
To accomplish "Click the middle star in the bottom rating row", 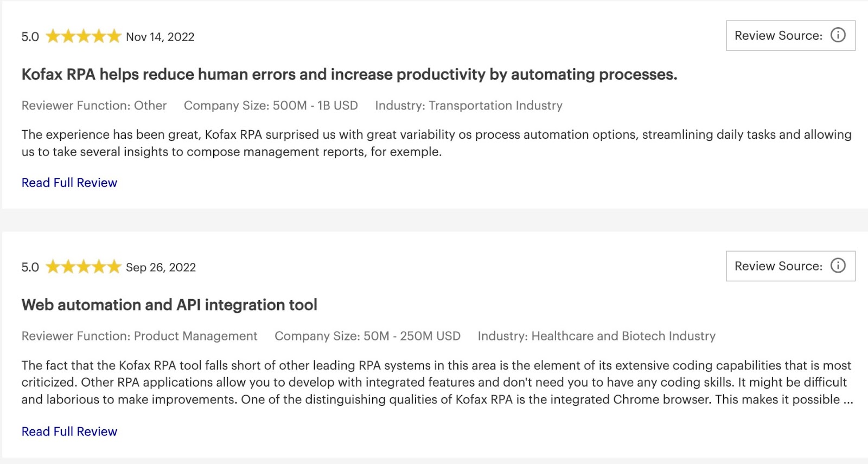I will click(84, 266).
